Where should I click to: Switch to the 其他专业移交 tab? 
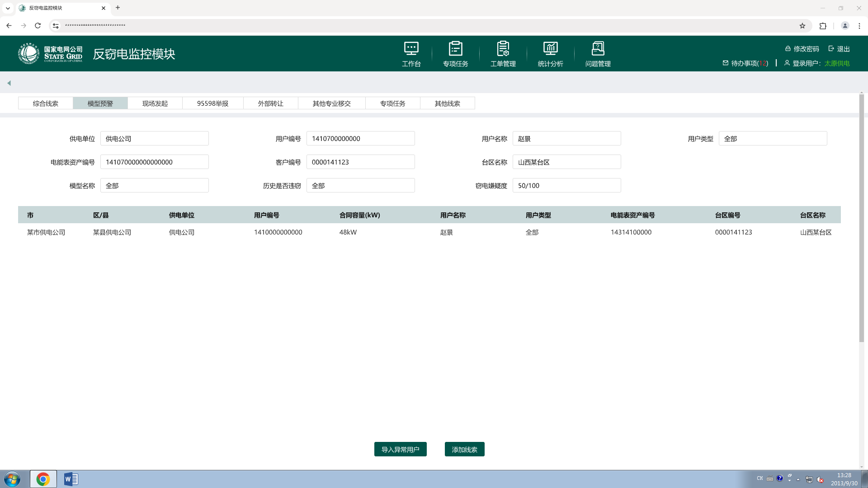331,103
